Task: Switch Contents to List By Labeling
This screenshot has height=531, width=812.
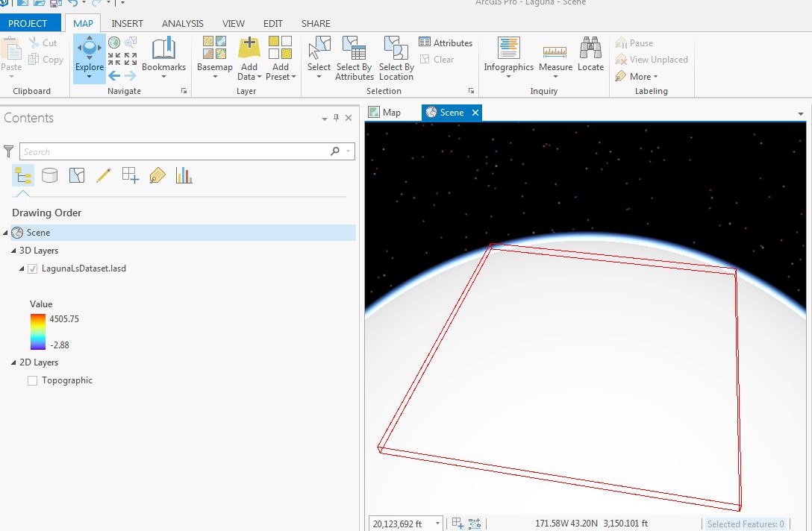Action: pos(157,176)
